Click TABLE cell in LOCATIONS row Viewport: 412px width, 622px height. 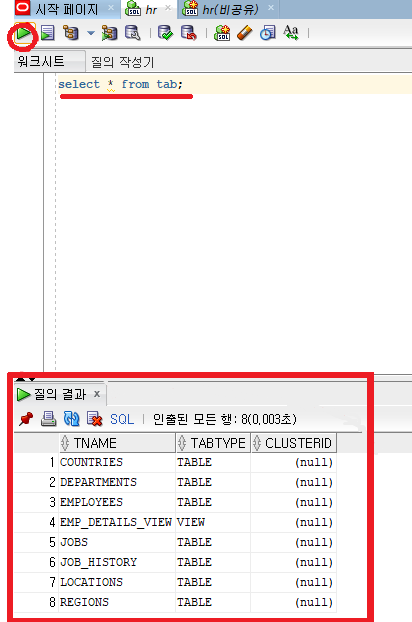coord(213,582)
